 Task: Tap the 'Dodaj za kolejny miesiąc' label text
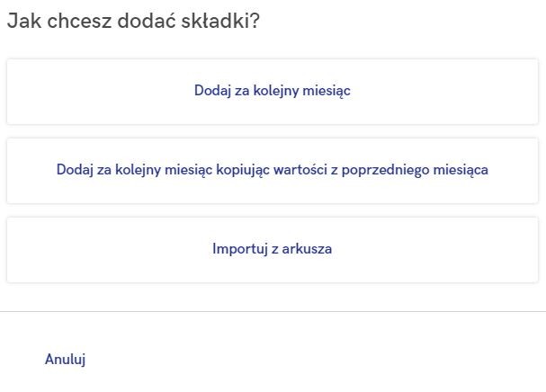(x=273, y=91)
